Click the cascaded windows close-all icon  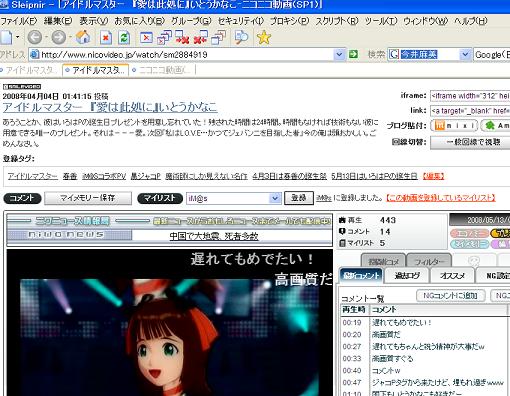pyautogui.click(x=164, y=37)
